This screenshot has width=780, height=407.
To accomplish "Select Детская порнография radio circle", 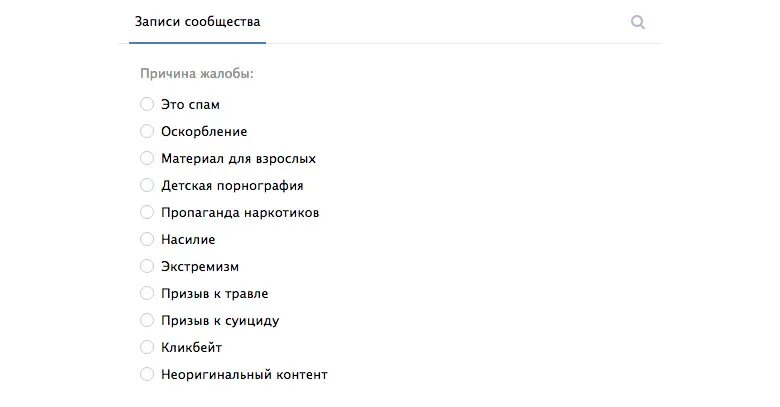I will click(x=147, y=185).
